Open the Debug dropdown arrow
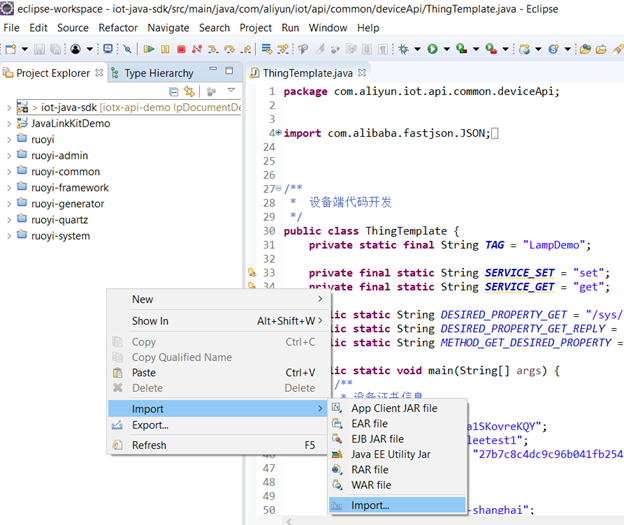The width and height of the screenshot is (624, 525). 417,49
